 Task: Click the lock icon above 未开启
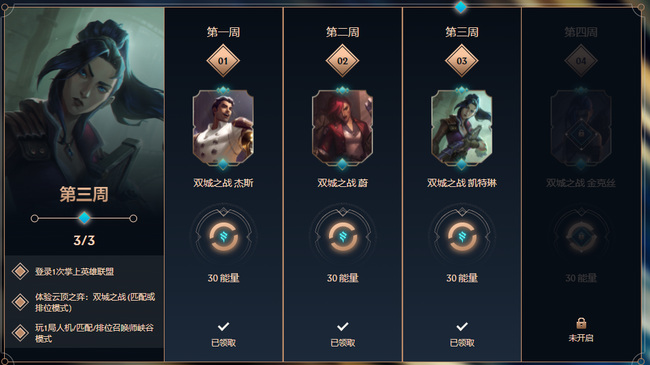pos(581,323)
